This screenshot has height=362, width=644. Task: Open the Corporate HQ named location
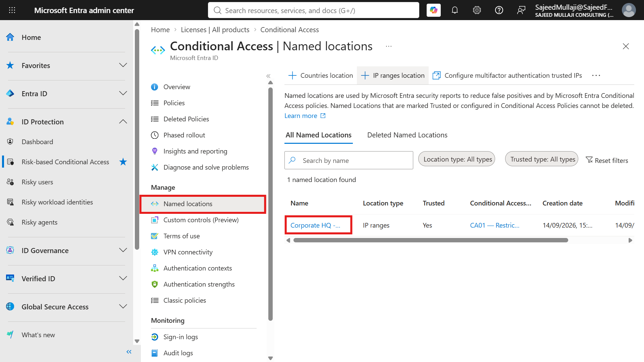click(x=315, y=225)
